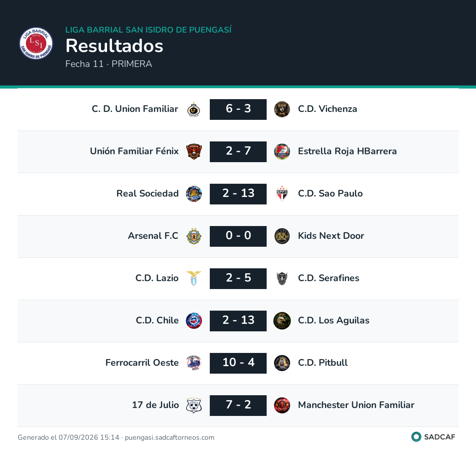Click the Real Sociedad team crest
Viewport: 476px width, 460px height.
click(x=193, y=194)
